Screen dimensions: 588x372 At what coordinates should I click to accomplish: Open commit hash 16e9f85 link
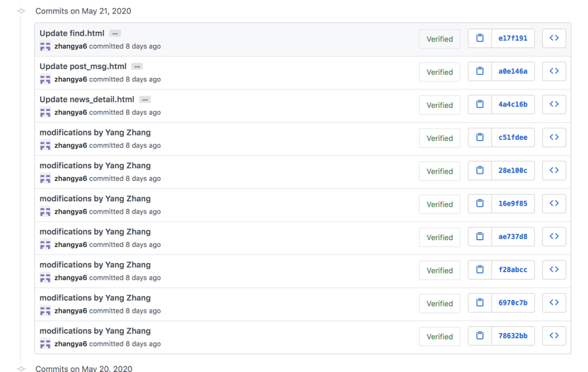[513, 203]
